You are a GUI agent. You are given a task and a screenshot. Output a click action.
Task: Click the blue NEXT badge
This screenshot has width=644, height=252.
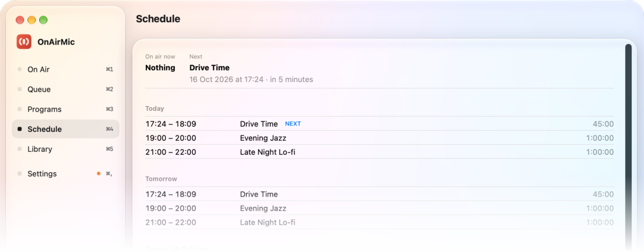tap(293, 124)
